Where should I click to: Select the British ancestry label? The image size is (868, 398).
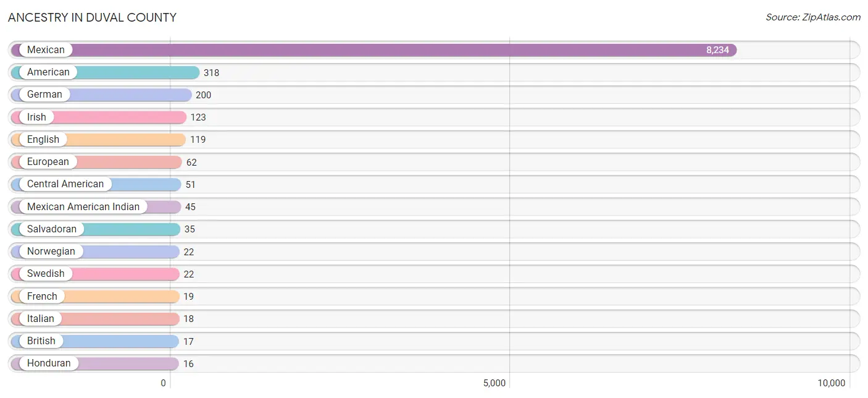coord(41,341)
